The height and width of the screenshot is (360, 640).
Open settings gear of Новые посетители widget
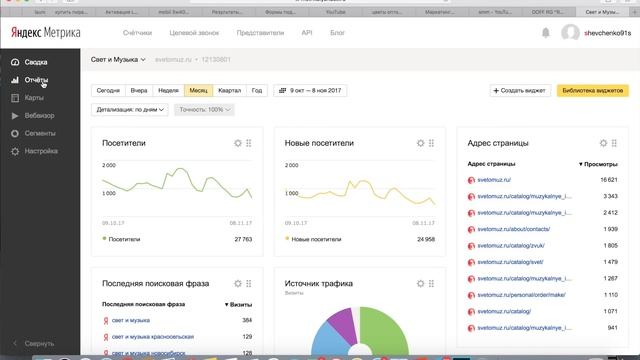point(420,143)
